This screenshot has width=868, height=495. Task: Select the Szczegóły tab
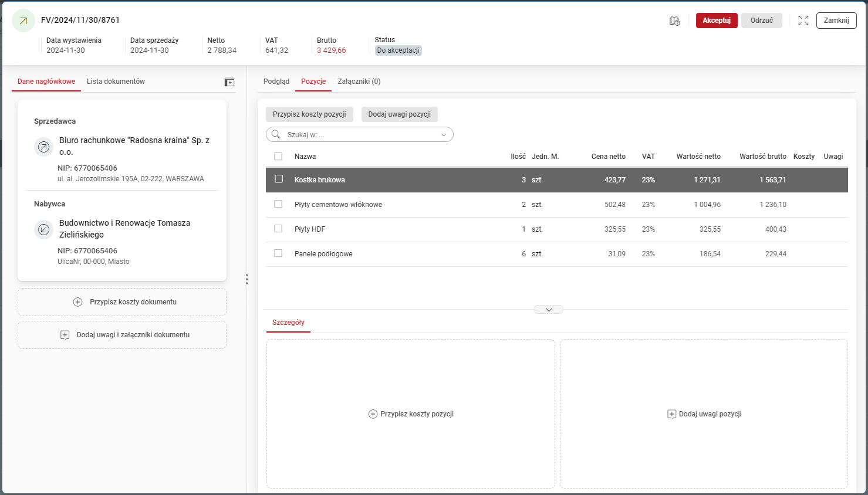click(x=288, y=323)
